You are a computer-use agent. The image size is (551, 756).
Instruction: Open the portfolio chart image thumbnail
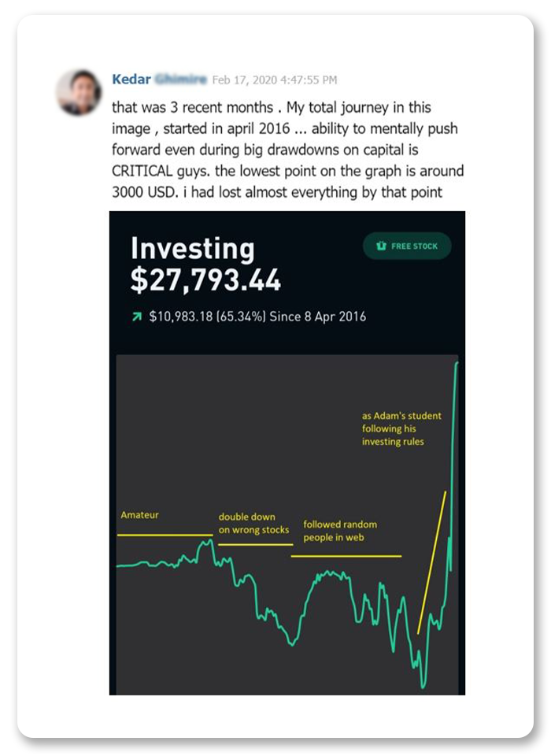pyautogui.click(x=287, y=453)
